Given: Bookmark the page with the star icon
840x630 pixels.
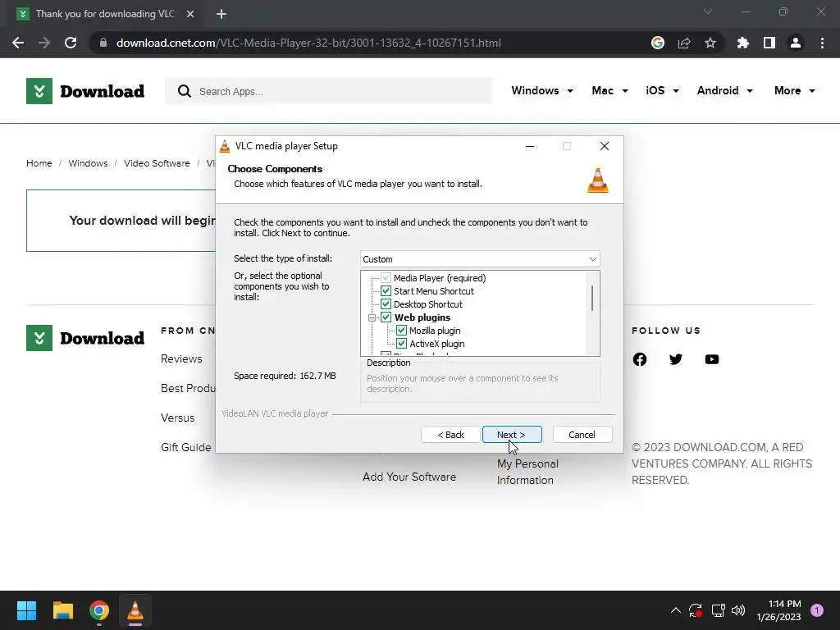Looking at the screenshot, I should click(710, 43).
